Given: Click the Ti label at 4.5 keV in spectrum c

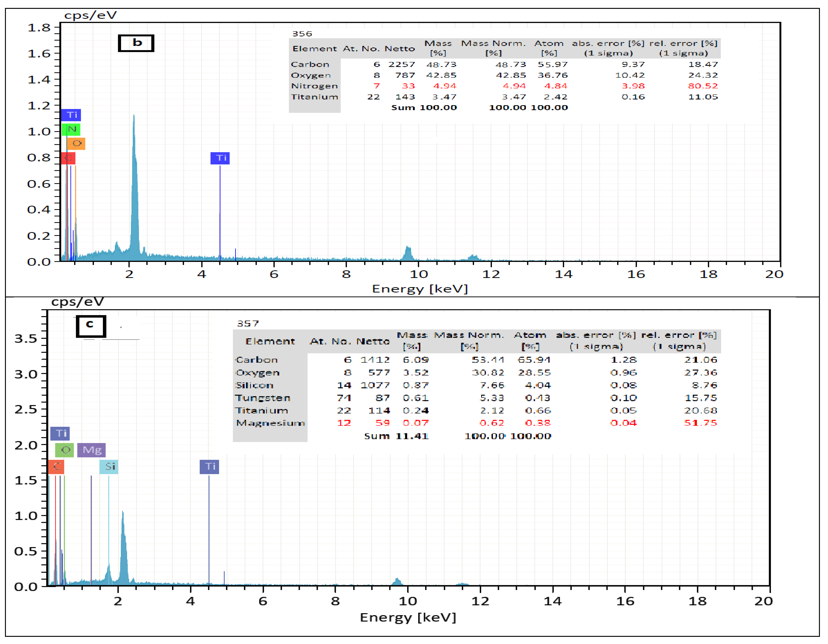Looking at the screenshot, I should (x=209, y=466).
